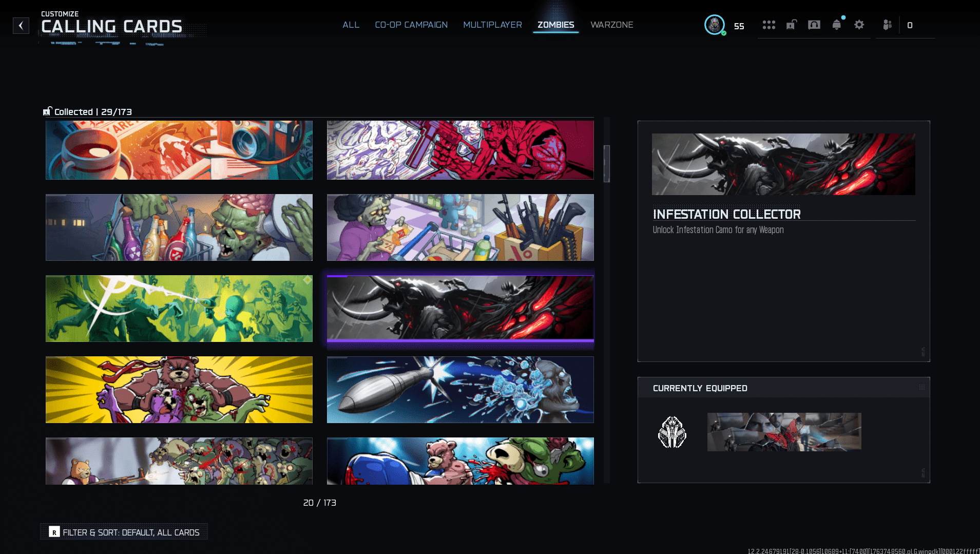Switch to the WARZONE tab
The width and height of the screenshot is (980, 554).
[x=611, y=25]
